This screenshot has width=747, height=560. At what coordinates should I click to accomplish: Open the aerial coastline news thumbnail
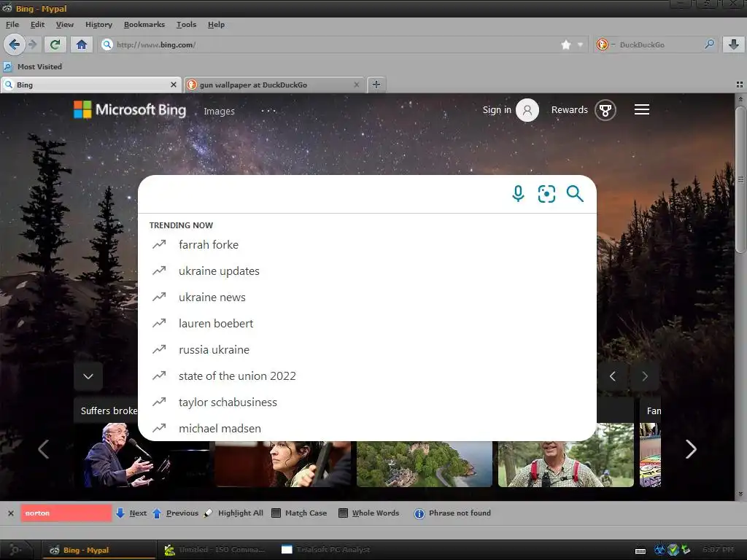click(x=425, y=464)
